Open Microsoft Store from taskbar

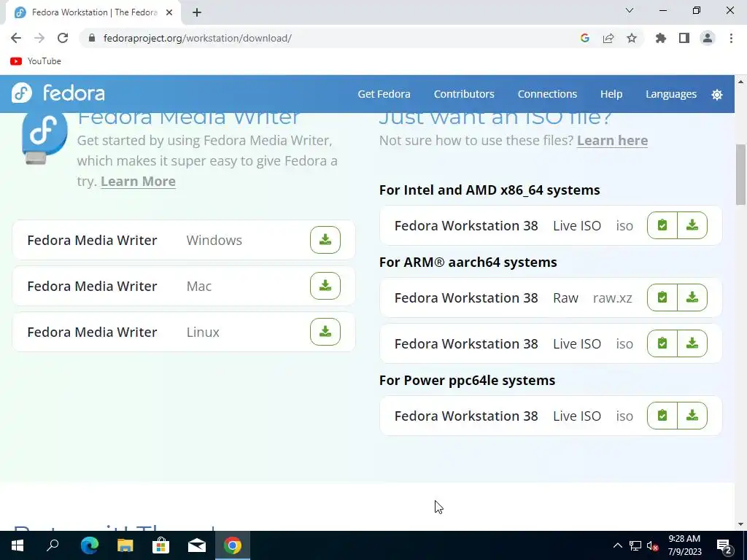[x=161, y=545]
